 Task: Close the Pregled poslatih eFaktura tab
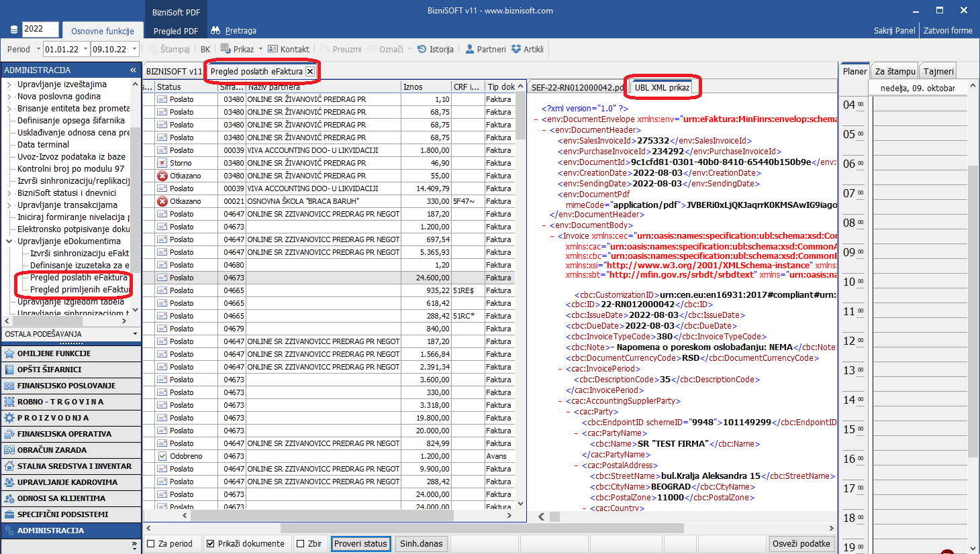point(310,71)
